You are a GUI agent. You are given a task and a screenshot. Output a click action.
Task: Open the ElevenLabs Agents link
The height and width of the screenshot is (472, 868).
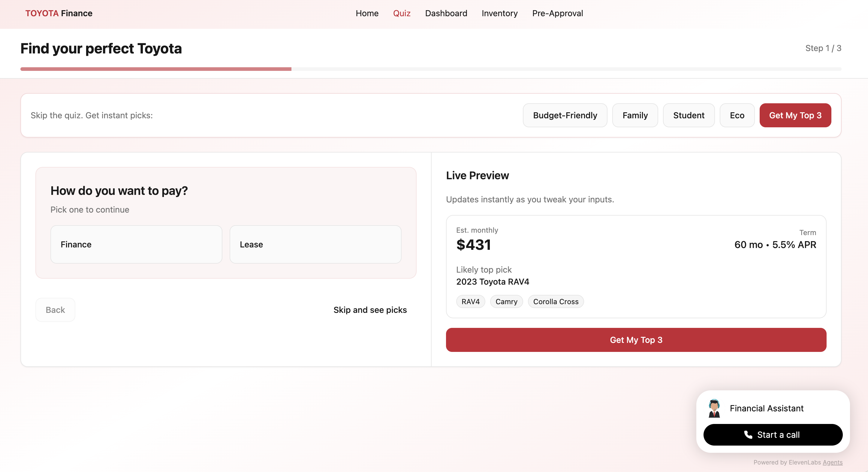click(x=832, y=462)
